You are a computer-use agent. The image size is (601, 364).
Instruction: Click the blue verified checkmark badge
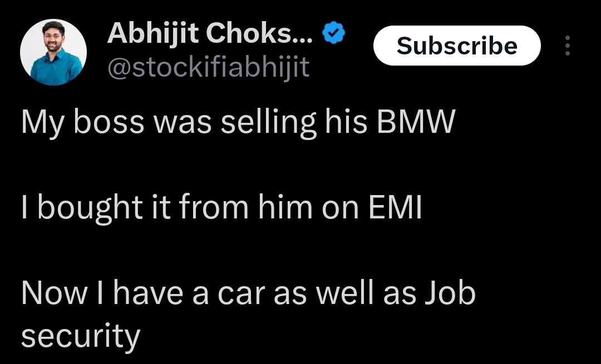click(x=334, y=34)
